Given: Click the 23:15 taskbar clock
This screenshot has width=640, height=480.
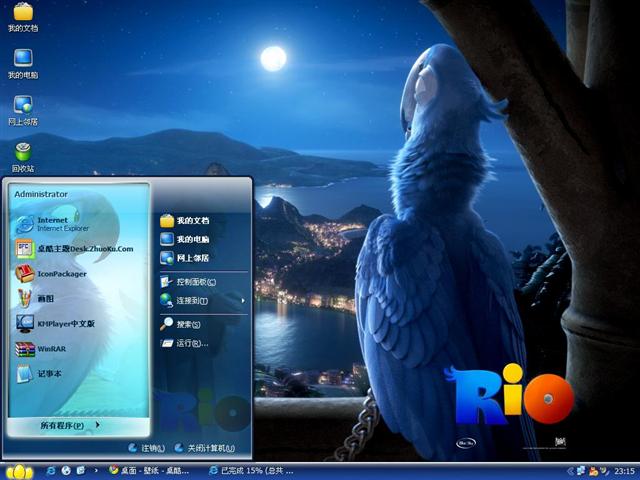Looking at the screenshot, I should pyautogui.click(x=624, y=471).
